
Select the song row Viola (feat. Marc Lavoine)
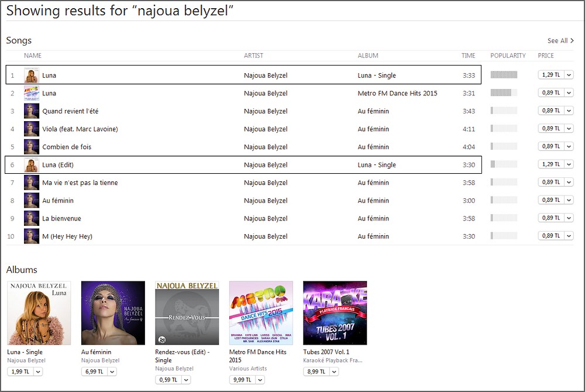tap(243, 129)
